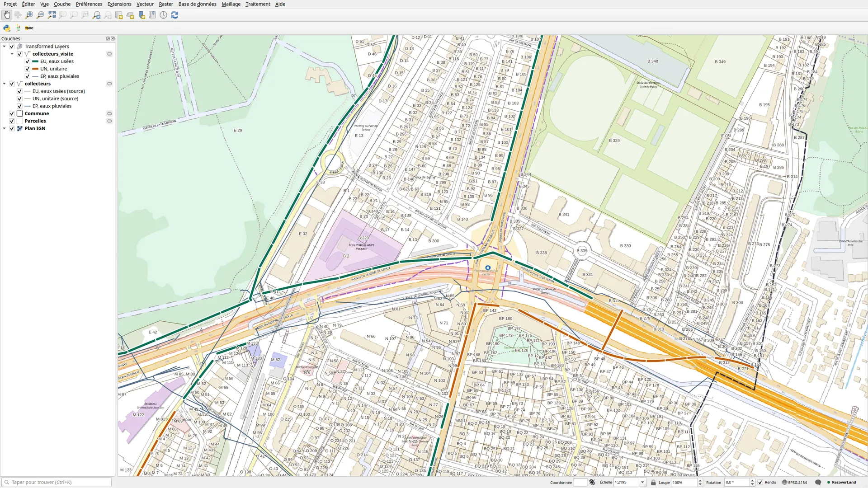Open the Traitement menu
Screen dimensions: 868x488
click(258, 4)
